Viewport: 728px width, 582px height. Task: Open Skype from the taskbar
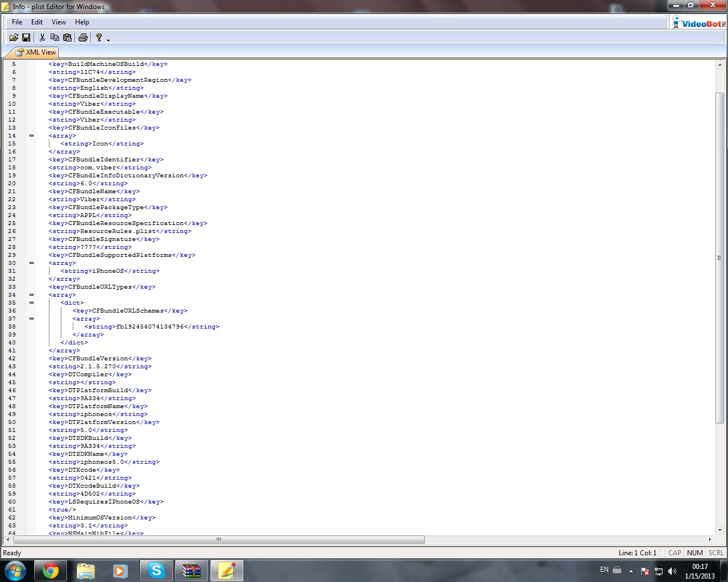pyautogui.click(x=156, y=571)
